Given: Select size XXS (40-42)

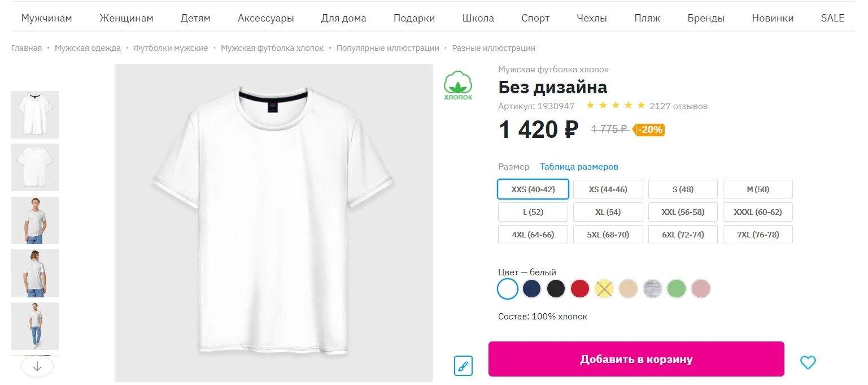Looking at the screenshot, I should coord(533,189).
